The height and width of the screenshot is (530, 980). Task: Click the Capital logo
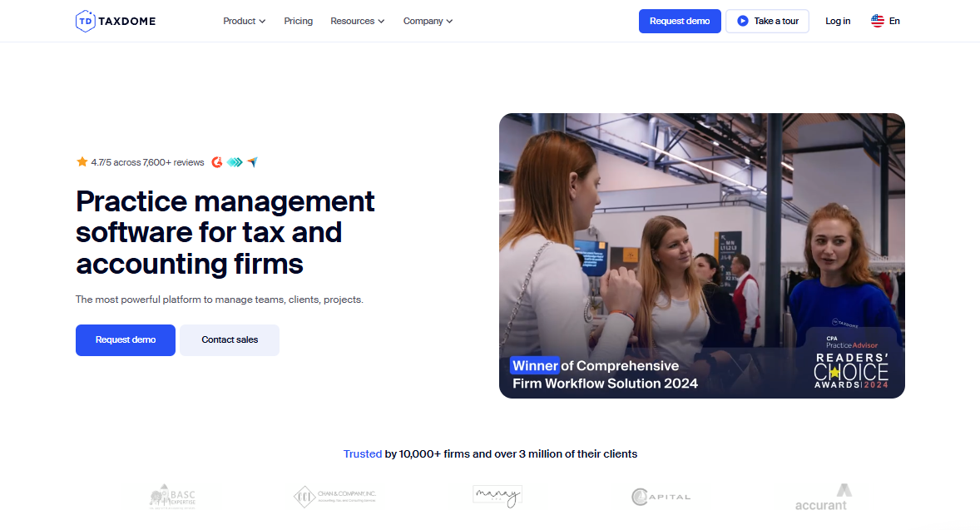[661, 497]
